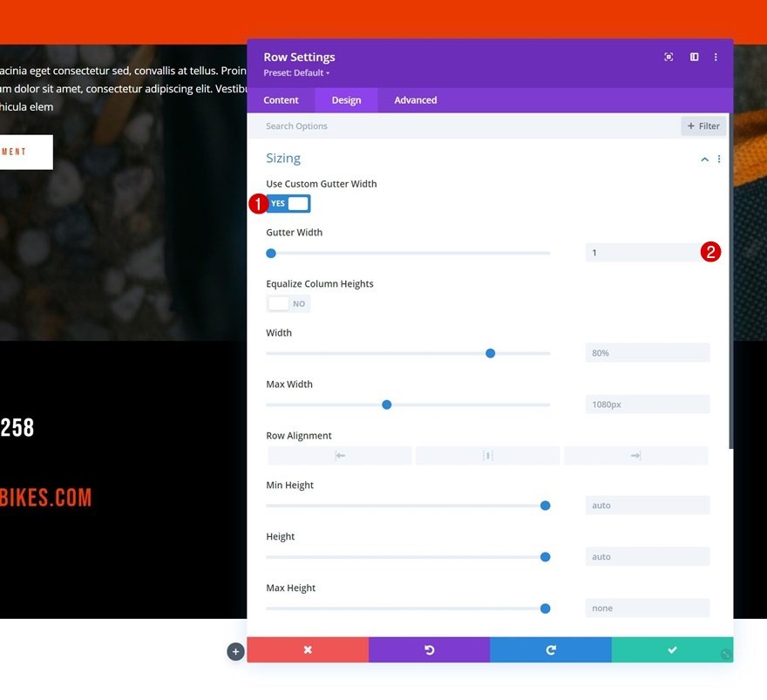Click the Gutter Width value field

[x=647, y=253]
